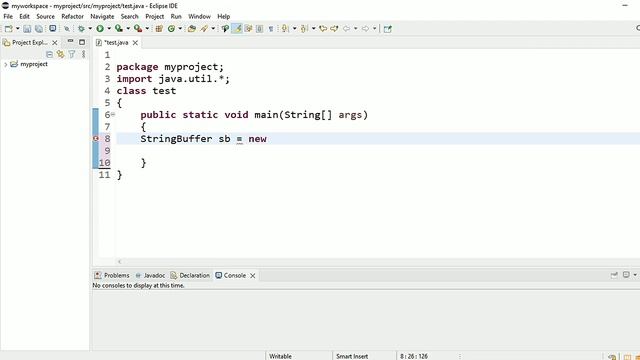The image size is (640, 360).
Task: Click the Previous Annotation icon
Action: pyautogui.click(x=304, y=29)
